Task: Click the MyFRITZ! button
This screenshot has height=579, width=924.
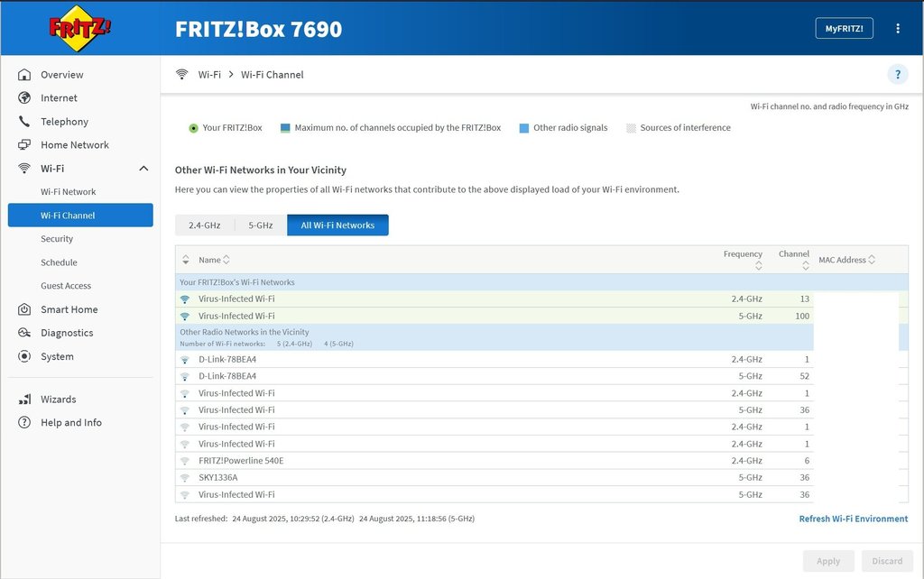Action: (x=844, y=29)
